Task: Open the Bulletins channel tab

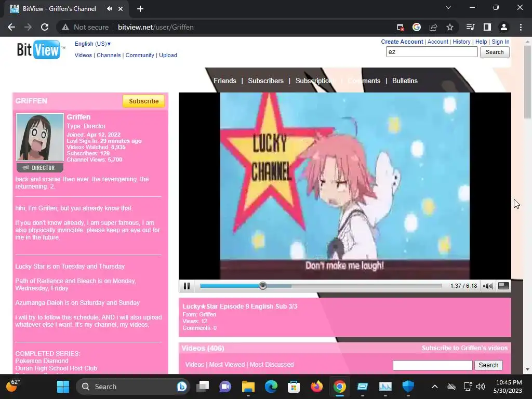Action: [x=405, y=81]
